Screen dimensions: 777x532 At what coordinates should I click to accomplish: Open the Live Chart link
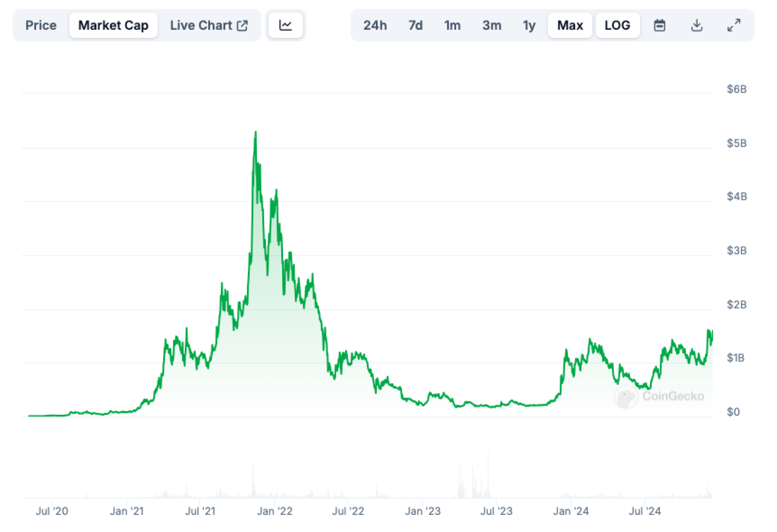coord(201,25)
